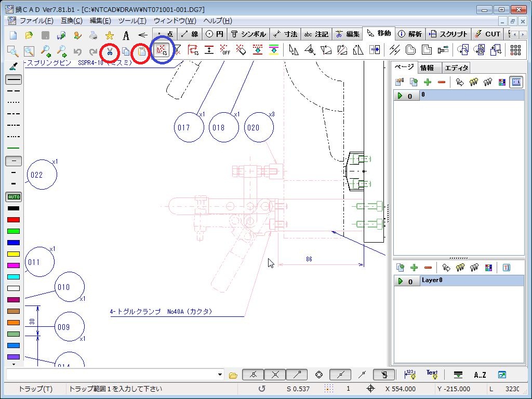Select the Layer0 row
Screen dimensions: 532x399
459,281
